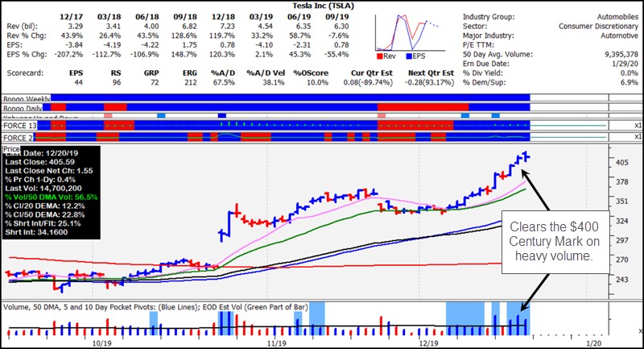Screen dimensions: 644x349
Task: Click the % Cl/50 DEMA: 22.8% line
Action: pos(45,214)
